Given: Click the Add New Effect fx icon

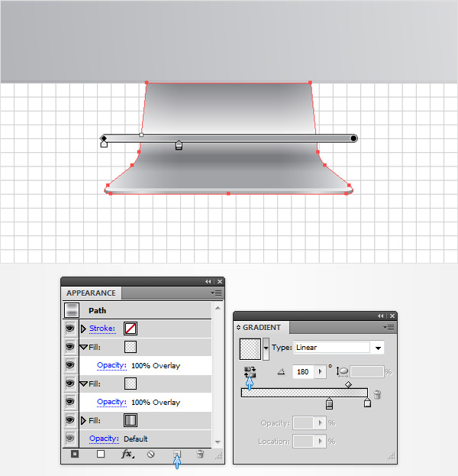Looking at the screenshot, I should click(127, 454).
